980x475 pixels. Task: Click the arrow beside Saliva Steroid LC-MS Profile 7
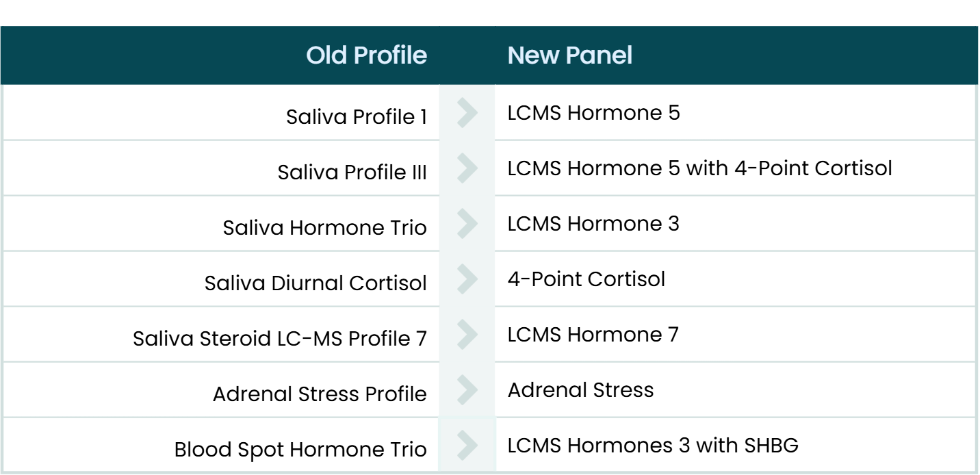coord(466,335)
